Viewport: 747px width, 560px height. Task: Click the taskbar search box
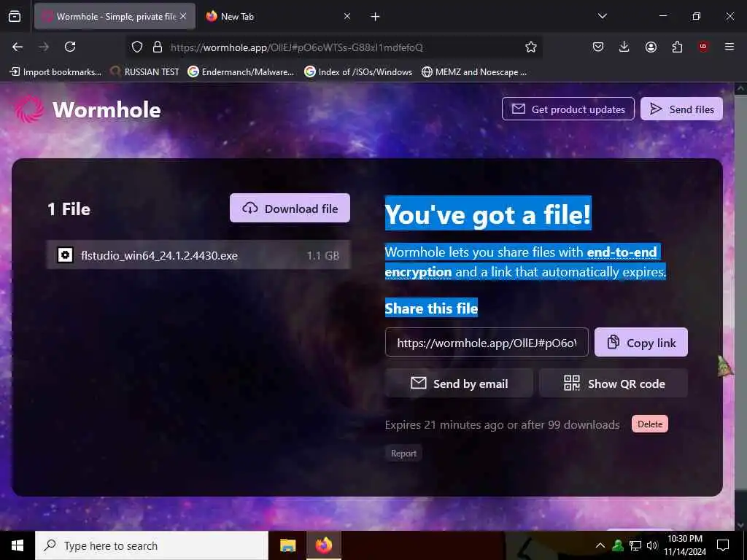tap(152, 545)
